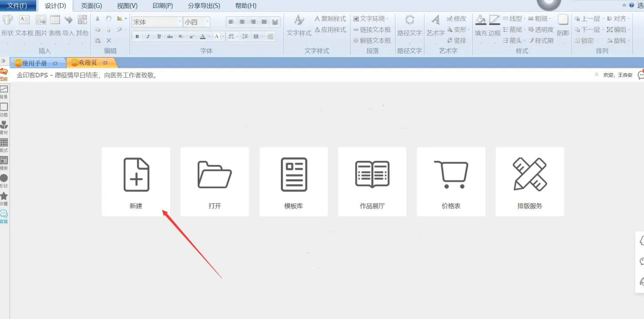Click the 上一层 bring forward button
The image size is (644, 319).
tap(587, 19)
